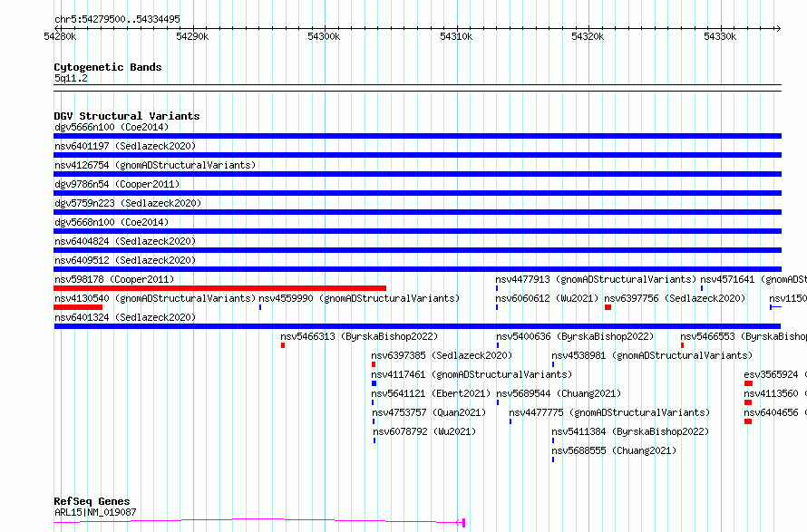Viewport: 807px width, 532px height.
Task: Open nsv5411384 (ByrskaBishop2022) label
Action: tap(630, 431)
